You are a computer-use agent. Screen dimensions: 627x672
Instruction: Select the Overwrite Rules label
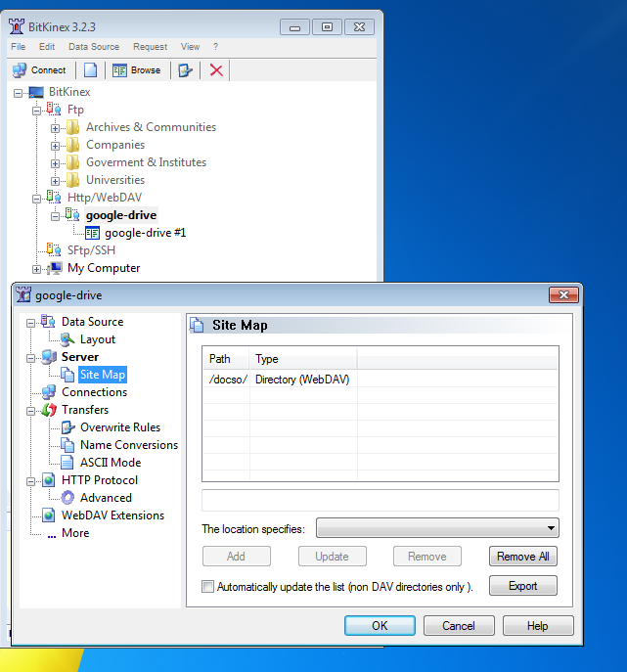coord(120,427)
